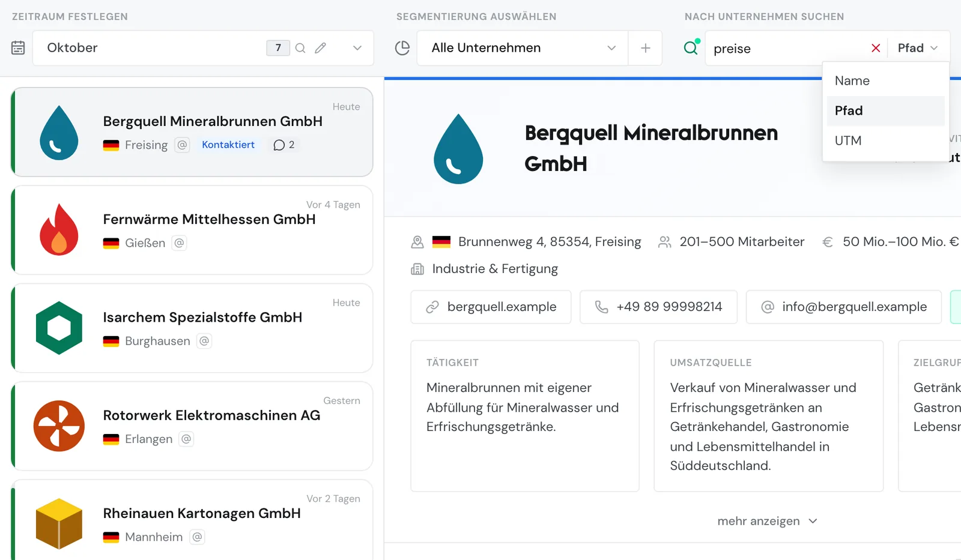This screenshot has width=961, height=560.
Task: Open Rheinauen Kartonagen GmbH entry
Action: point(192,520)
